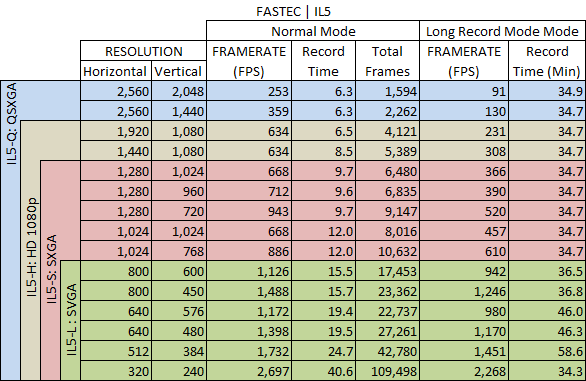Select total frames cell 22,737
The height and width of the screenshot is (381, 586).
387,311
